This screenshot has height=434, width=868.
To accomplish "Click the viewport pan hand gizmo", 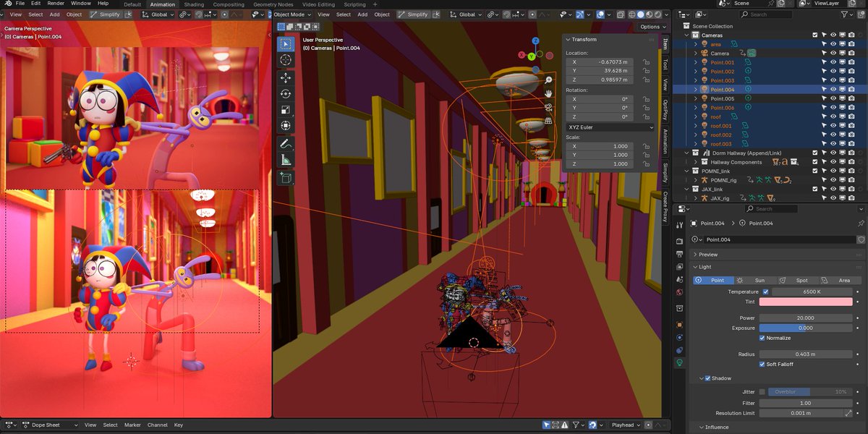I will 548,93.
